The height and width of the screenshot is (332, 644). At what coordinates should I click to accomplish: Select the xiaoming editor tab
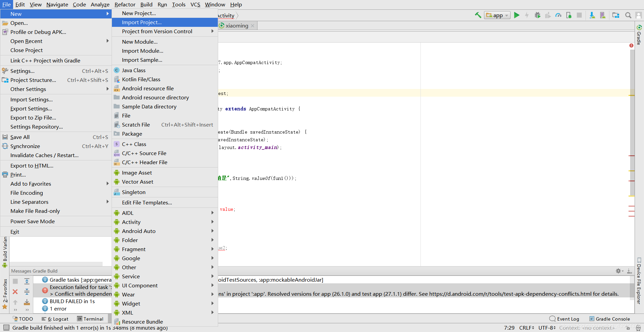(237, 26)
